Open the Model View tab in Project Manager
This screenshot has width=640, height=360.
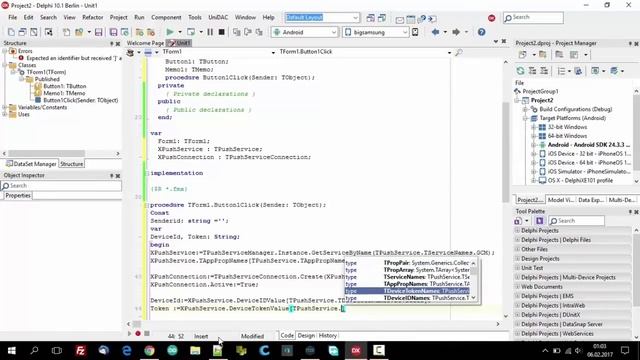click(560, 200)
